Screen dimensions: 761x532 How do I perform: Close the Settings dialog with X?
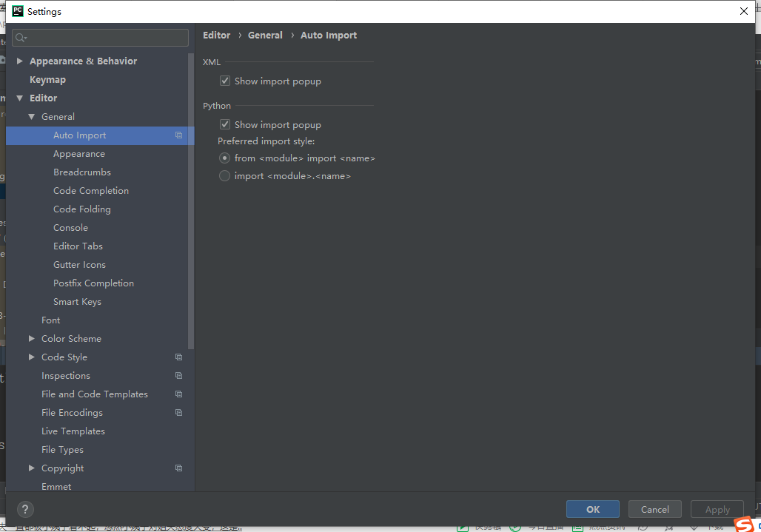(x=743, y=11)
